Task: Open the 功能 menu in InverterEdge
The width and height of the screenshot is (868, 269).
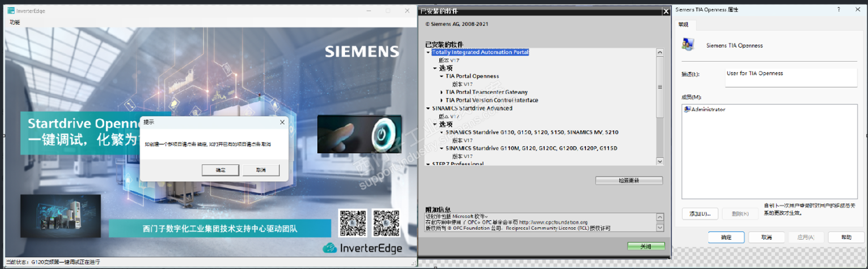Action: 15,22
